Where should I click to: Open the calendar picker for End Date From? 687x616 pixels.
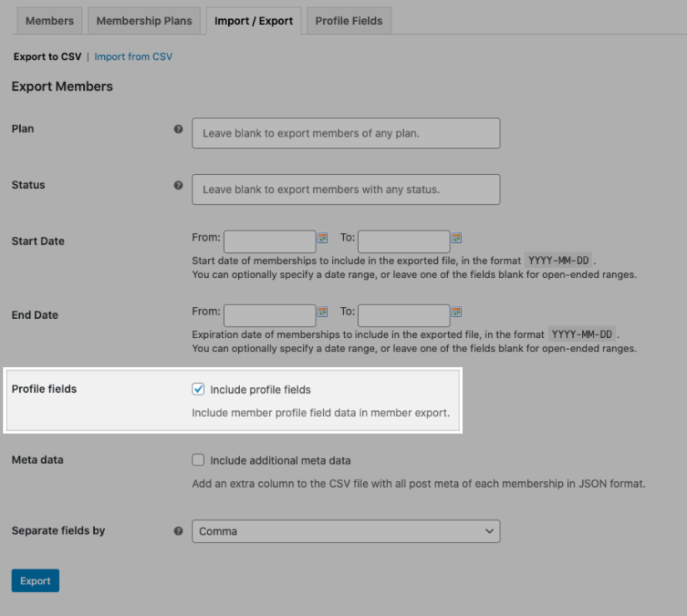pos(323,311)
